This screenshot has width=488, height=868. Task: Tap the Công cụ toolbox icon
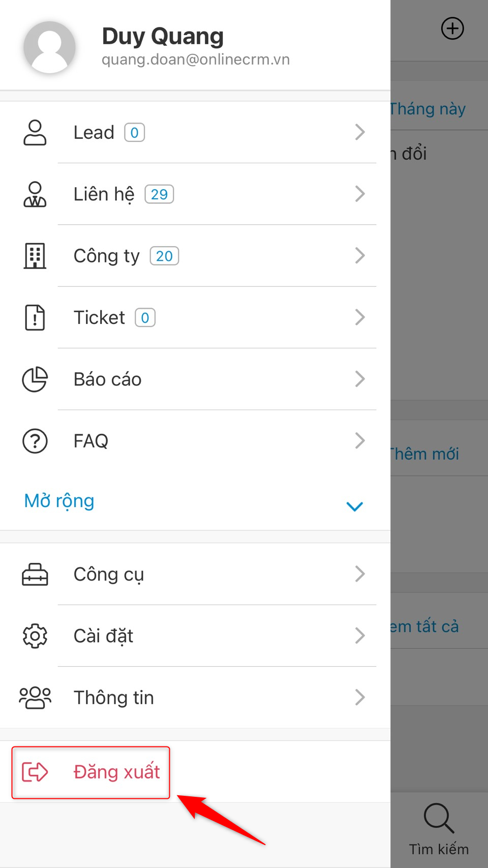click(x=35, y=575)
